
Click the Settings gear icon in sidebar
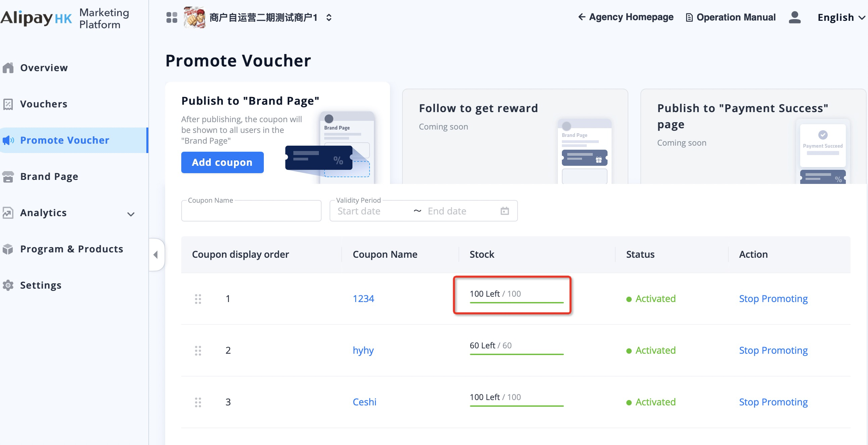pyautogui.click(x=8, y=285)
